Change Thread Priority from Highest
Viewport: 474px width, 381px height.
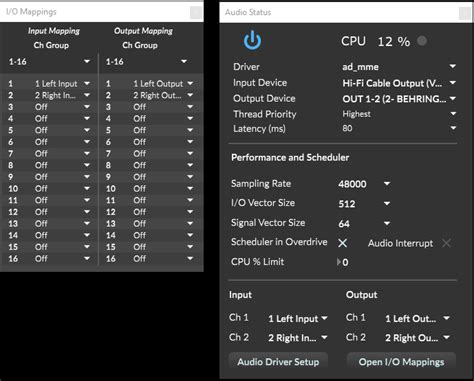[x=399, y=114]
